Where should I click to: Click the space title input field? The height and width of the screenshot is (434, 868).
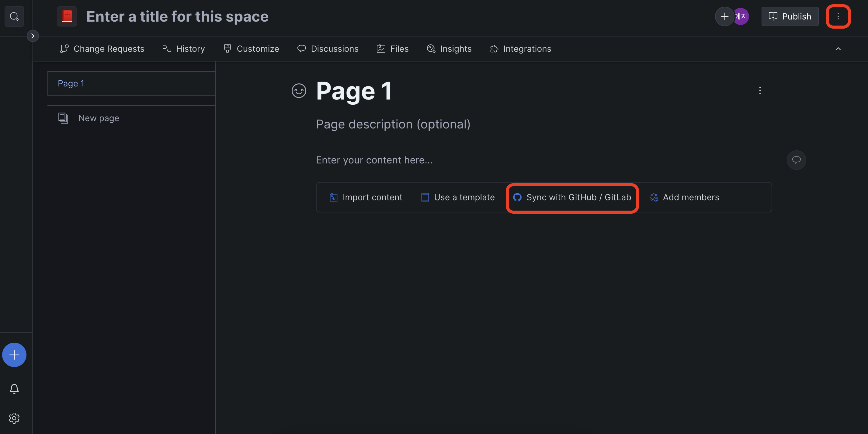[x=177, y=16]
